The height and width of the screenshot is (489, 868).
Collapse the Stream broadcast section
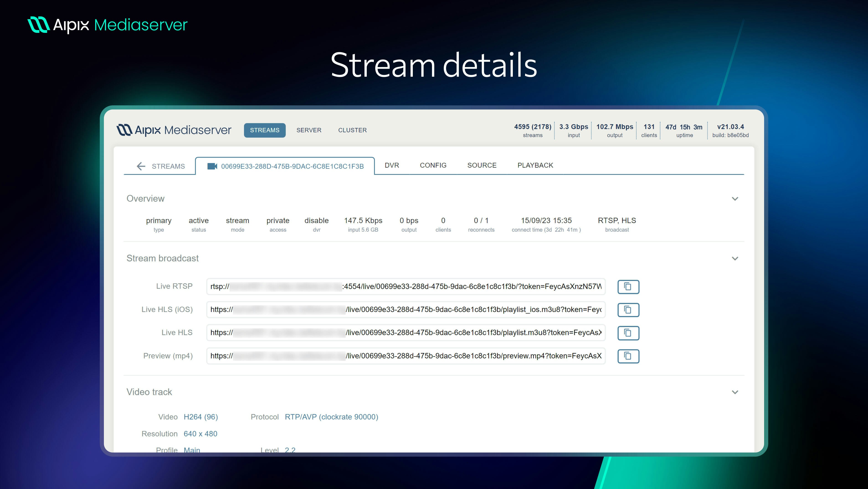[735, 259]
